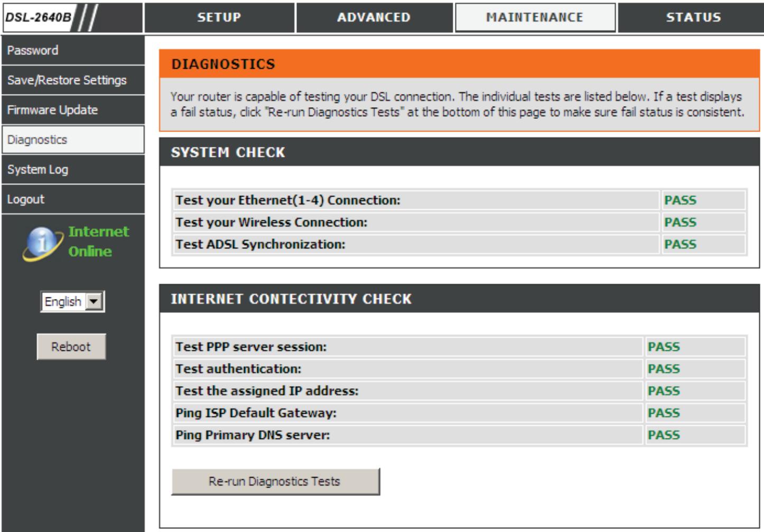Screen dimensions: 764x532
Task: Go to the STATUS tab
Action: (x=693, y=17)
